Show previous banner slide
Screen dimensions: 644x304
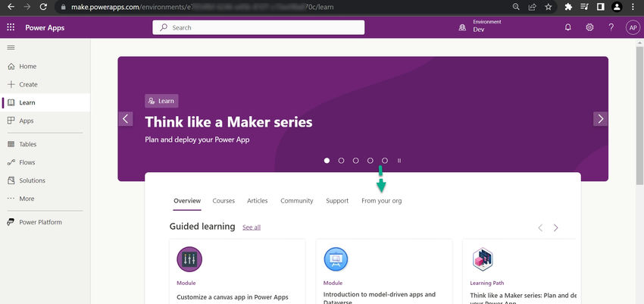point(126,119)
